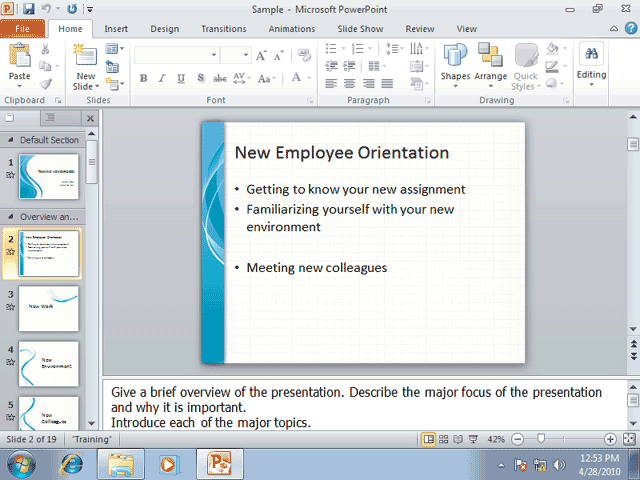Click the Save icon in Quick Access
640x480 pixels.
coord(28,9)
